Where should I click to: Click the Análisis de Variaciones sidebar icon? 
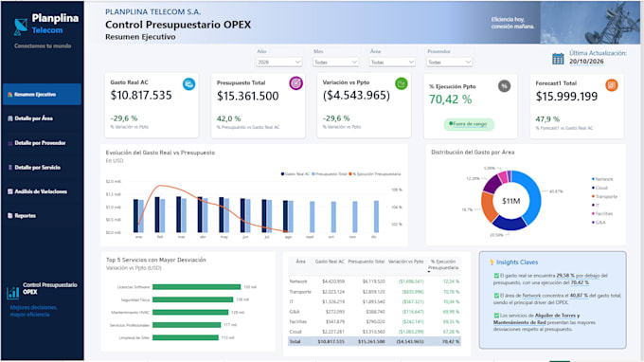[10, 191]
